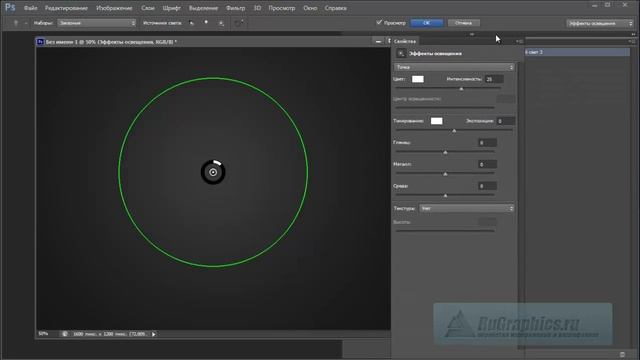The height and width of the screenshot is (360, 640).
Task: Open the Окно menu
Action: [310, 8]
